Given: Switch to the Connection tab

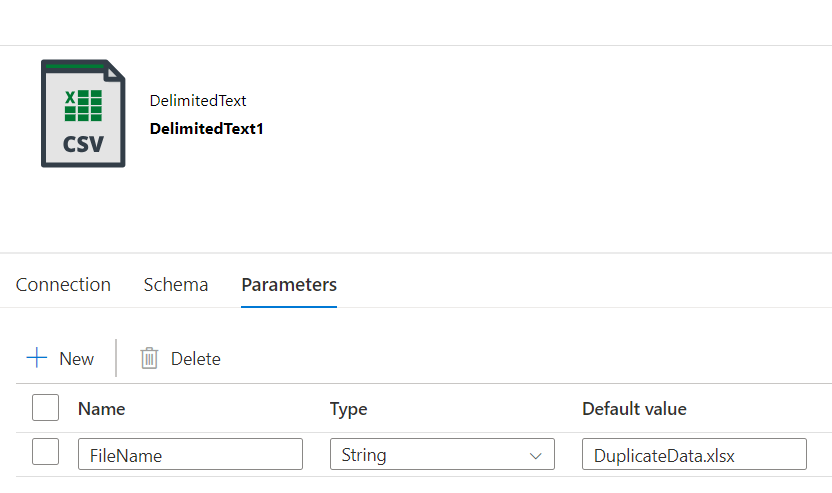Looking at the screenshot, I should 63,284.
